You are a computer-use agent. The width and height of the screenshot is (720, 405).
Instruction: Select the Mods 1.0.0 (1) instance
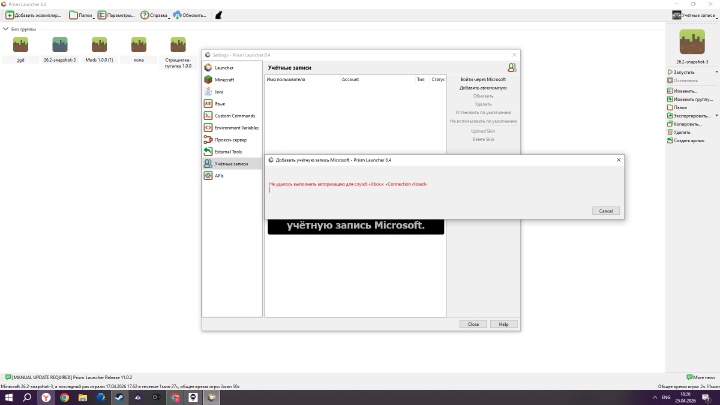100,46
